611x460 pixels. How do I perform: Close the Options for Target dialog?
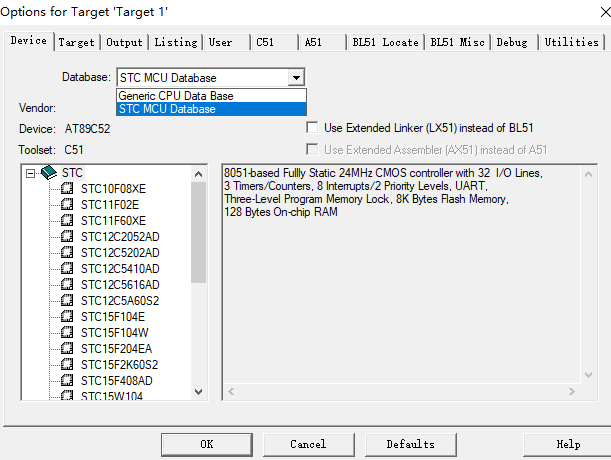pos(605,12)
